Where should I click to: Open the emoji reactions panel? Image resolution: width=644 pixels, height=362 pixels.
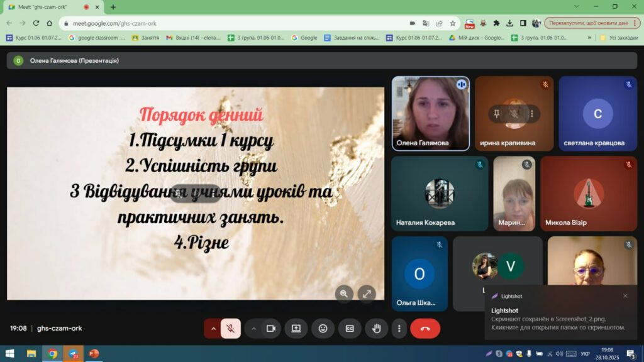323,328
